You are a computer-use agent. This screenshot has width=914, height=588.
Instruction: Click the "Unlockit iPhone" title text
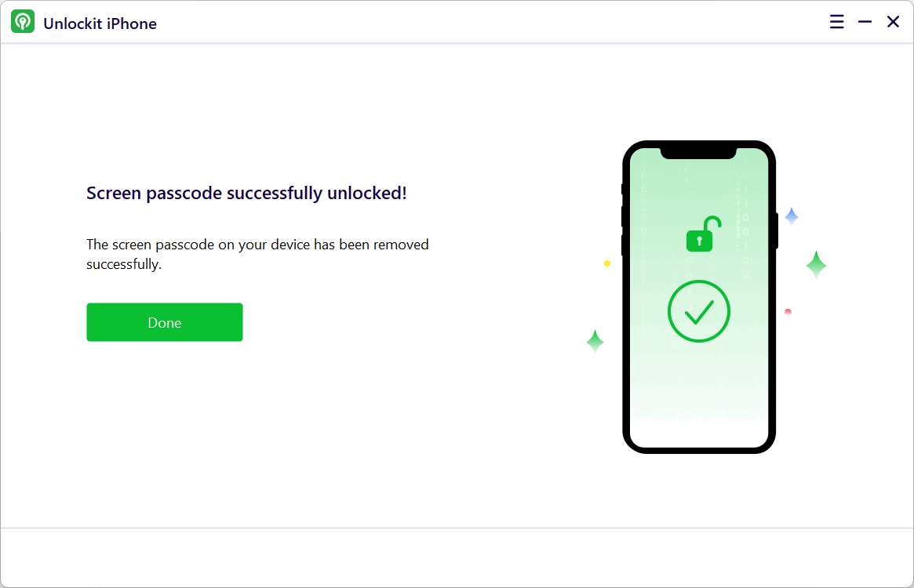tap(100, 24)
